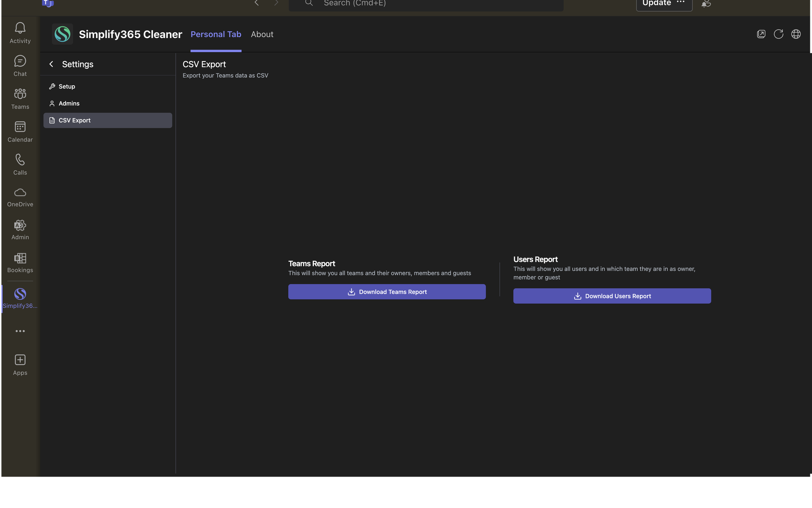This screenshot has height=508, width=812.
Task: Reload the tab with refresh icon
Action: [779, 34]
